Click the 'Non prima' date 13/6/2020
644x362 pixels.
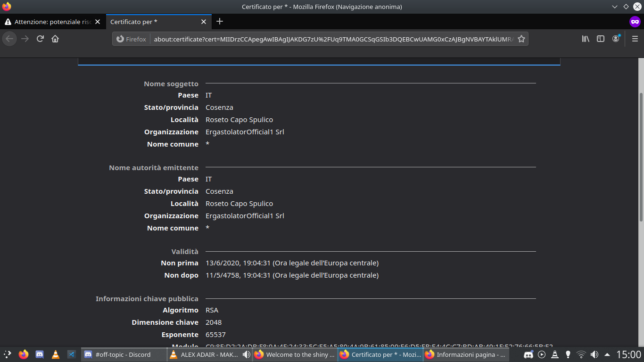[x=292, y=263]
